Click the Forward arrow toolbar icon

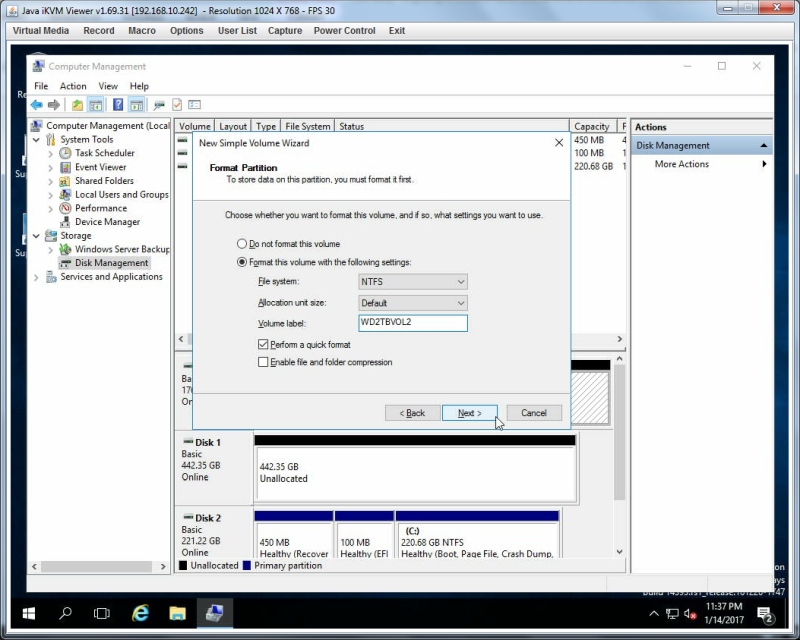(54, 105)
